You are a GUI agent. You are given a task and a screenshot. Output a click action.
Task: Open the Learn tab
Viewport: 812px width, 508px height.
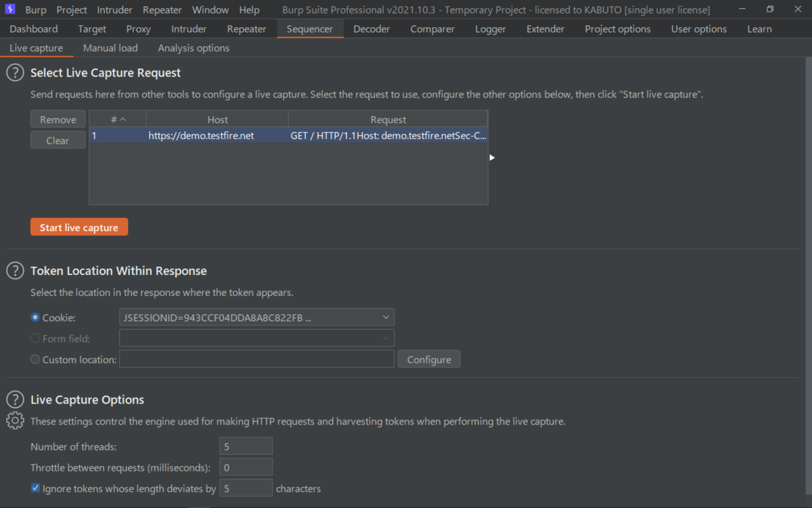pyautogui.click(x=759, y=28)
